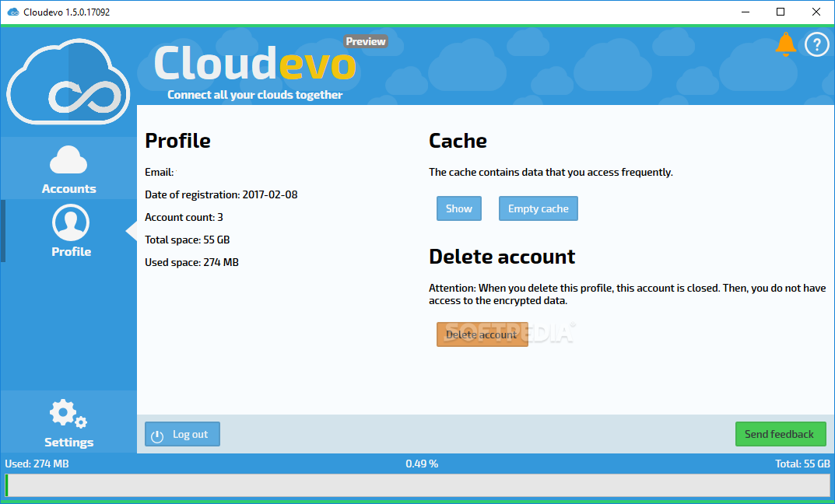Click the Preview badge label

pos(365,41)
